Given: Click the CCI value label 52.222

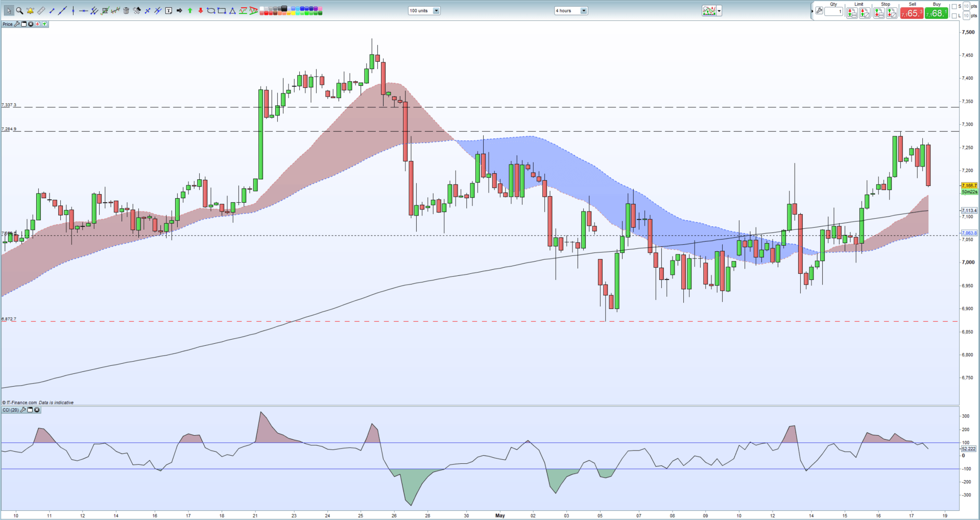Looking at the screenshot, I should [969, 448].
